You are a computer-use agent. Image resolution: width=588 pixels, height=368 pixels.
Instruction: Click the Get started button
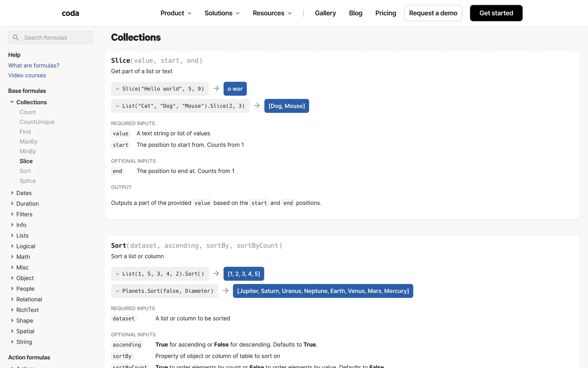coord(496,13)
